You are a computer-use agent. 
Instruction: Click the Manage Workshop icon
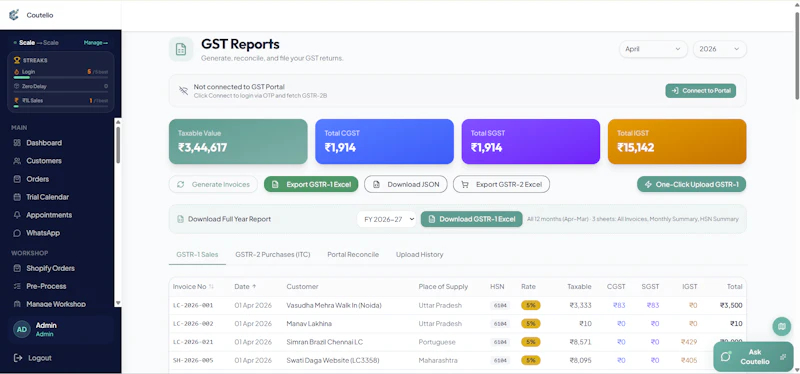(17, 304)
